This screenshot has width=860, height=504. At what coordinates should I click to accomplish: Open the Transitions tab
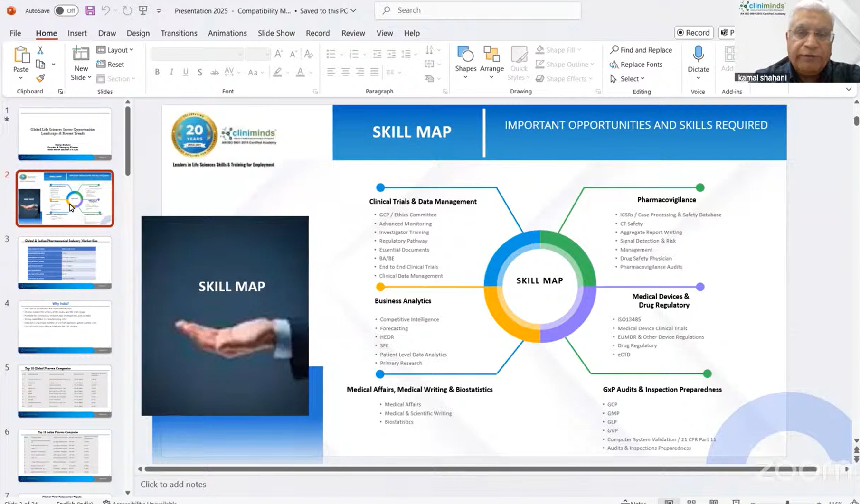tap(179, 33)
